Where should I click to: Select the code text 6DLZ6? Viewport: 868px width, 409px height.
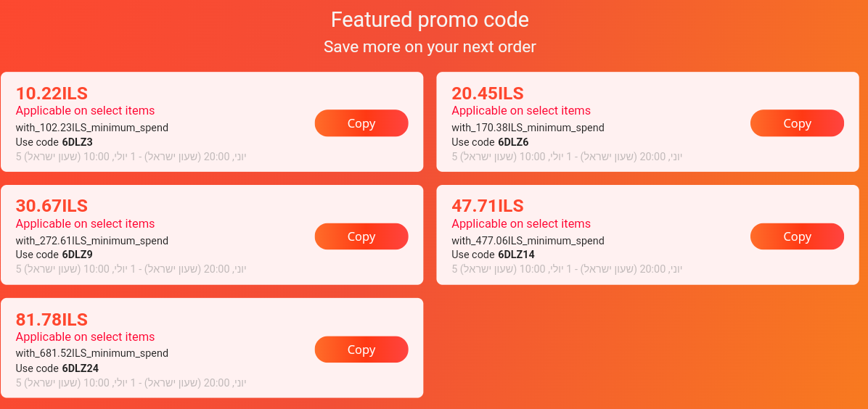point(513,142)
